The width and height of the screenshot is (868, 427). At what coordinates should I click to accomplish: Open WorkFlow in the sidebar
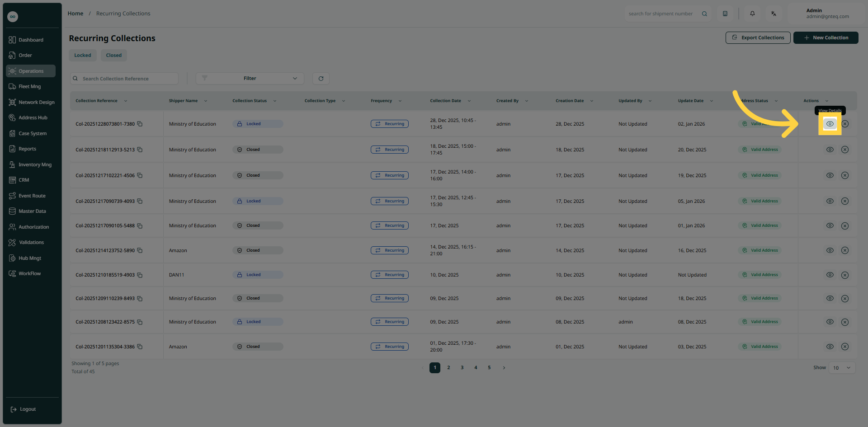(x=31, y=273)
